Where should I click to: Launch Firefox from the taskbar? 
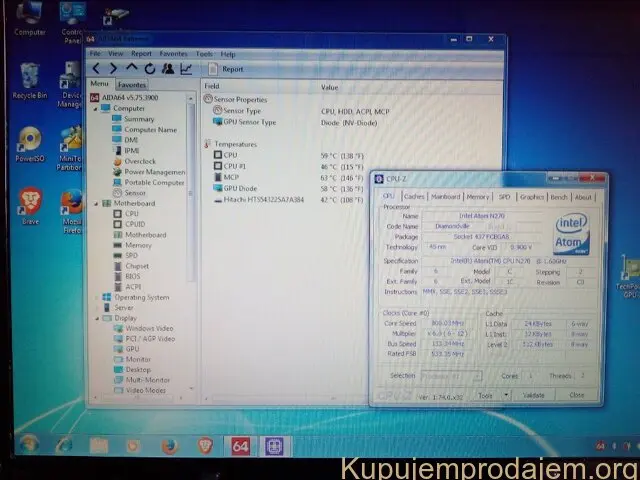(x=170, y=445)
